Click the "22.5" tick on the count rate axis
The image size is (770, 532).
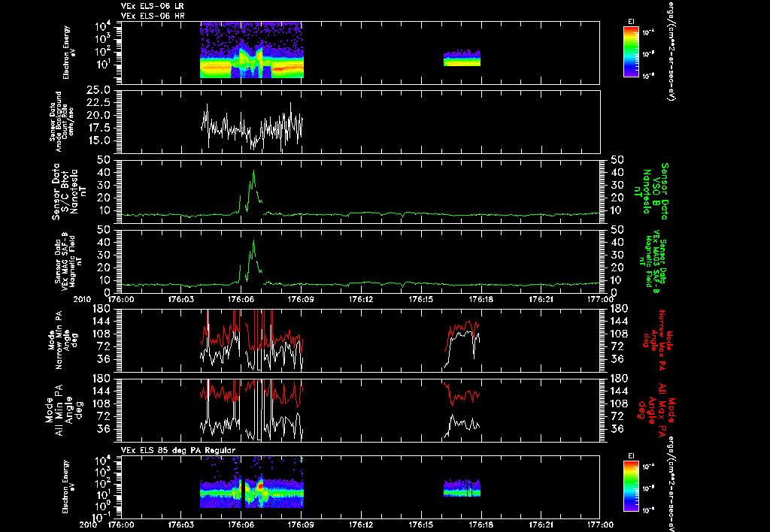pos(99,103)
